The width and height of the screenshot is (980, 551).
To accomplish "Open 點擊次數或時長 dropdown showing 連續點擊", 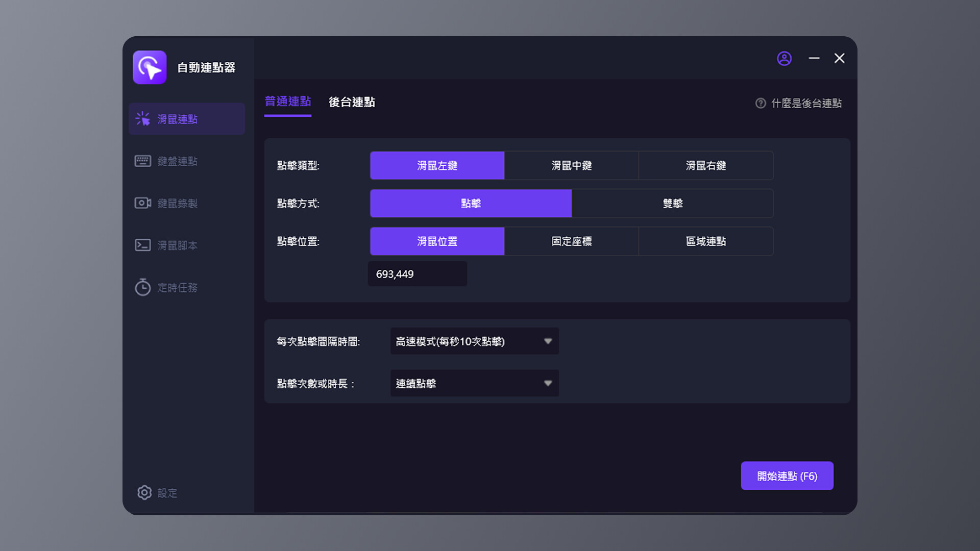I will tap(474, 383).
